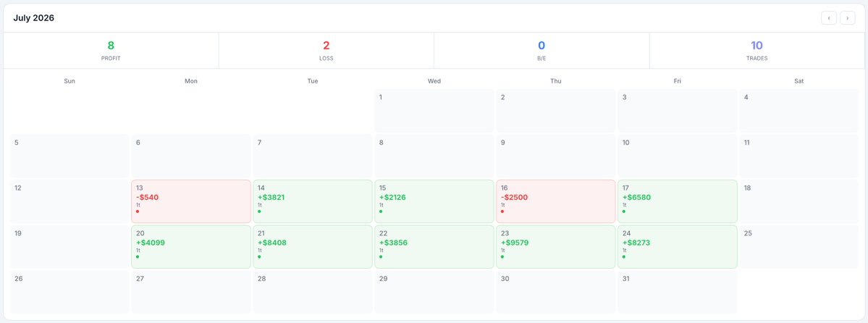Select the empty July 31 day cell
The height and width of the screenshot is (323, 868).
(678, 292)
